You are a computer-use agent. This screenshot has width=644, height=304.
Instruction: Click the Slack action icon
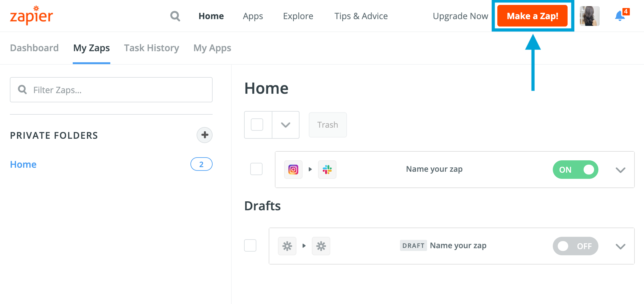327,170
